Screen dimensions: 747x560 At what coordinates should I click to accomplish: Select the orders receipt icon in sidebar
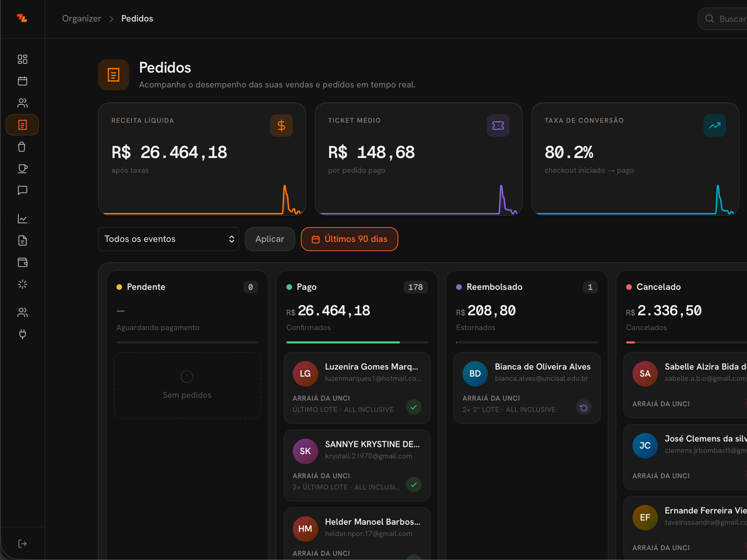[x=22, y=125]
